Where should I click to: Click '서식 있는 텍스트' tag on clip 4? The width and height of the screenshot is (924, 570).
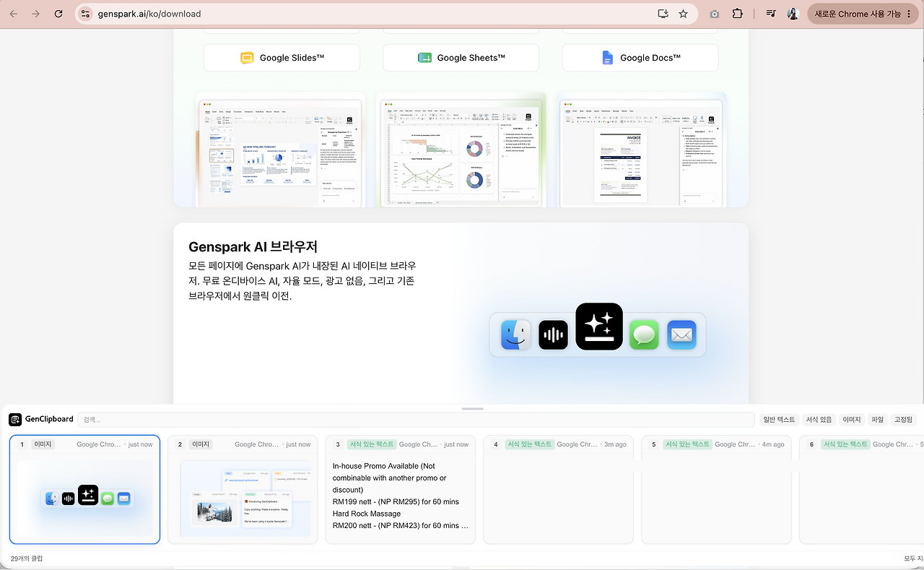[529, 444]
